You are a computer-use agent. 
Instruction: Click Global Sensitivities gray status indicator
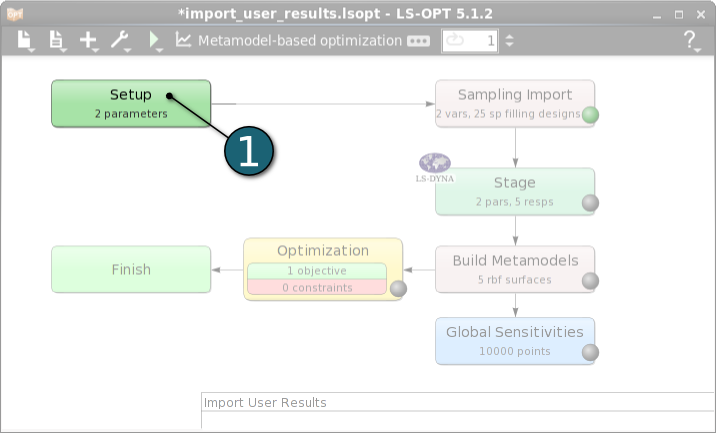coord(590,353)
